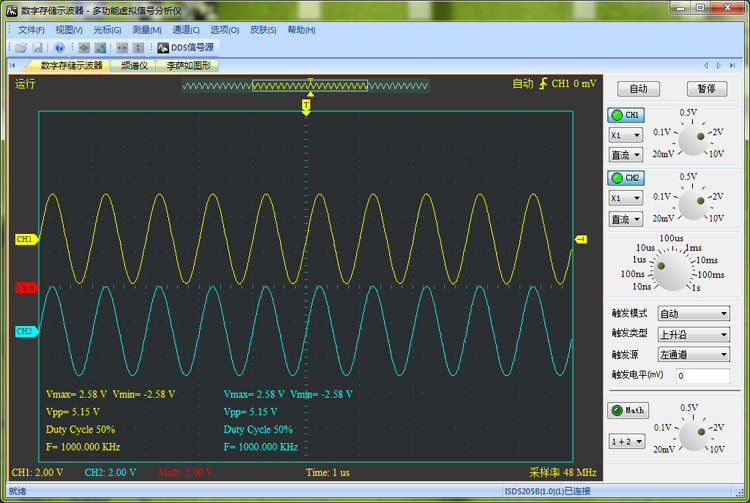Click the red Math waveform marker

click(25, 287)
